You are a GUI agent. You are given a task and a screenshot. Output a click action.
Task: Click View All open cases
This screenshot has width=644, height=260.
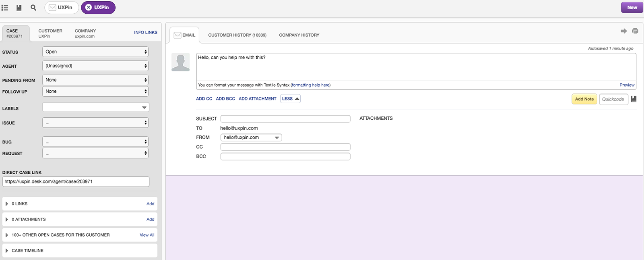(147, 235)
